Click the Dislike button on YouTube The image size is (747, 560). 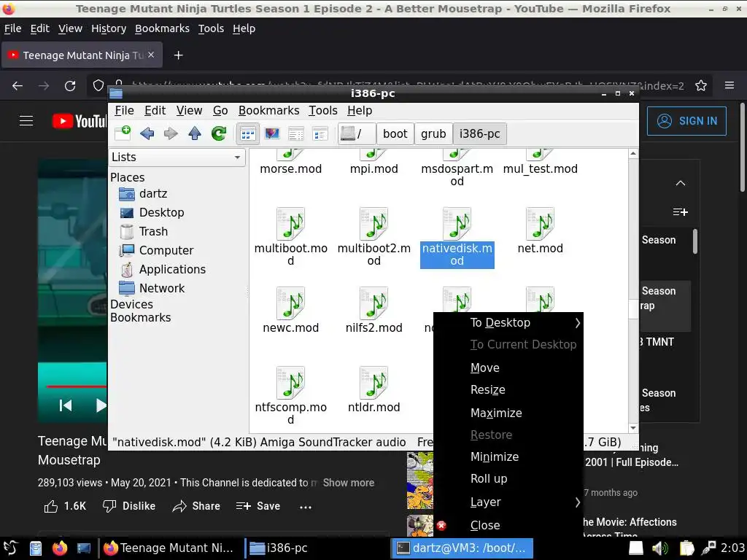point(129,506)
